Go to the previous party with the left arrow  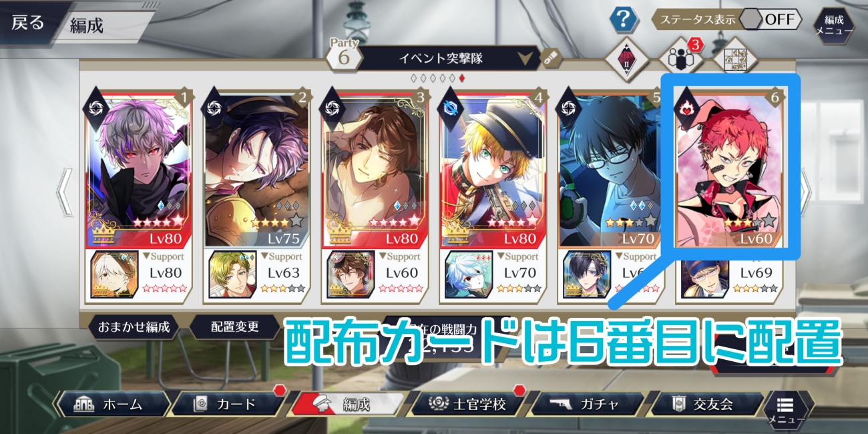65,192
